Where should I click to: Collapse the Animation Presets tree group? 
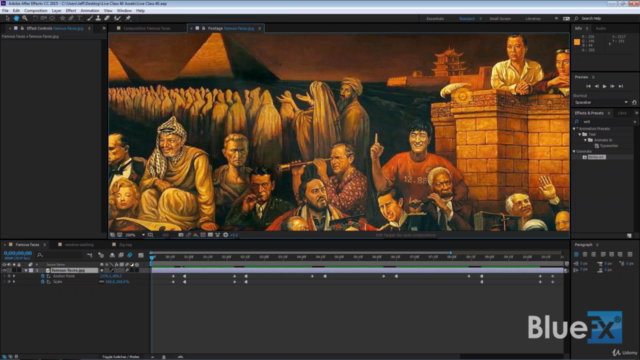click(x=574, y=129)
